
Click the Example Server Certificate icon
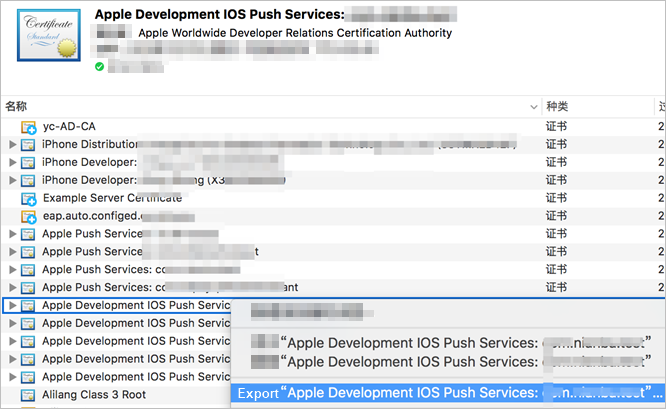28,198
